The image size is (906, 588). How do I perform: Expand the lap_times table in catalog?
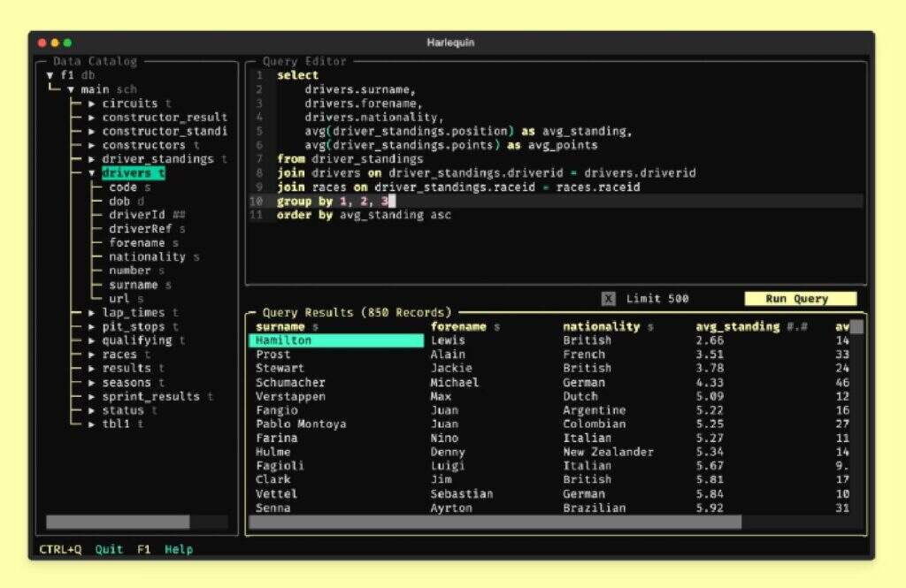point(92,313)
